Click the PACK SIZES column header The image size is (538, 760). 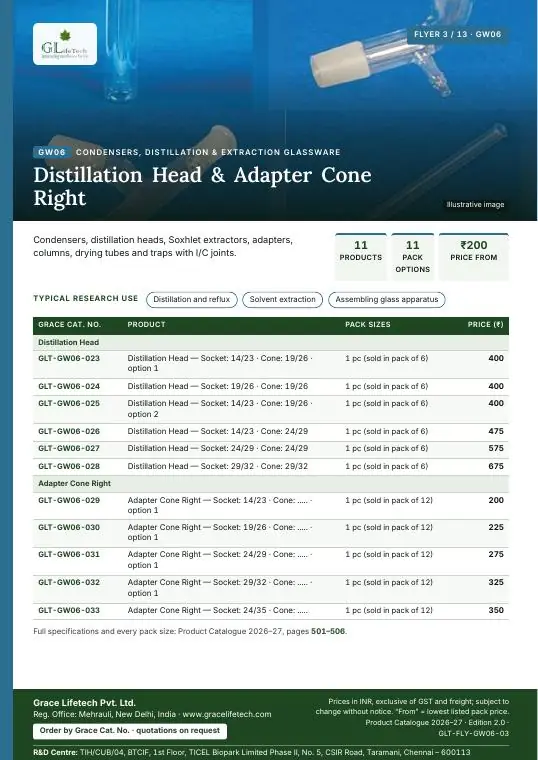pos(368,324)
